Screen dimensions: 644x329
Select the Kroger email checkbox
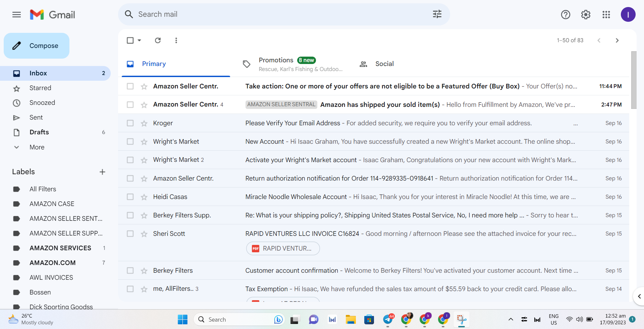pos(130,123)
